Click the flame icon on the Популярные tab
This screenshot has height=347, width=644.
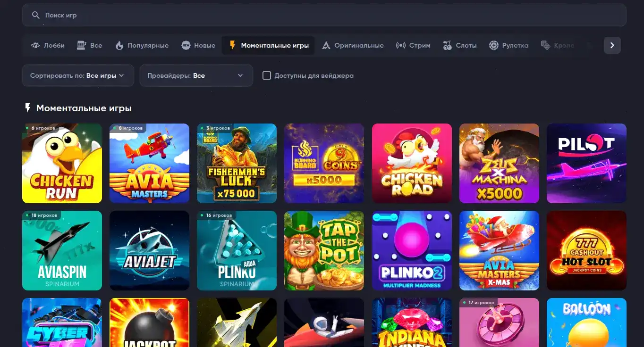[119, 45]
